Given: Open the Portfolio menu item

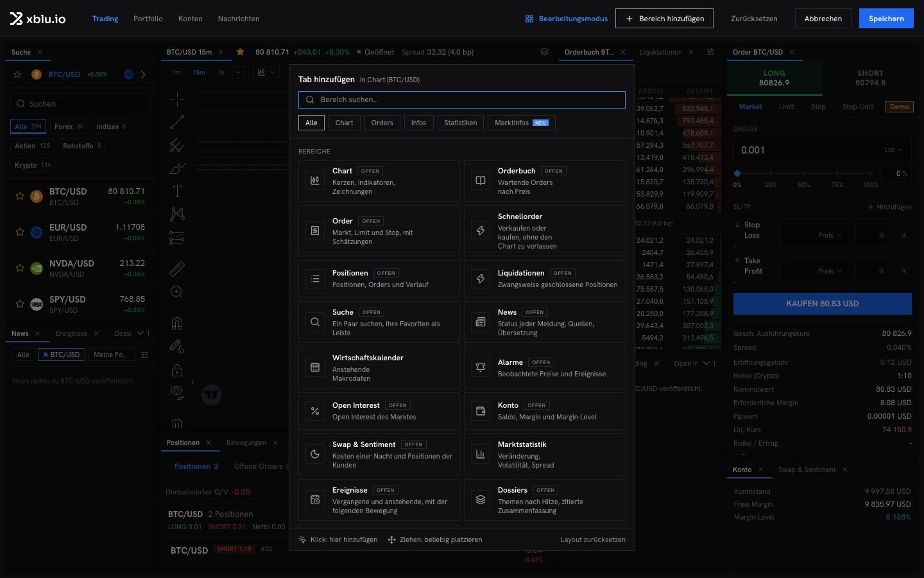Looking at the screenshot, I should click(148, 19).
